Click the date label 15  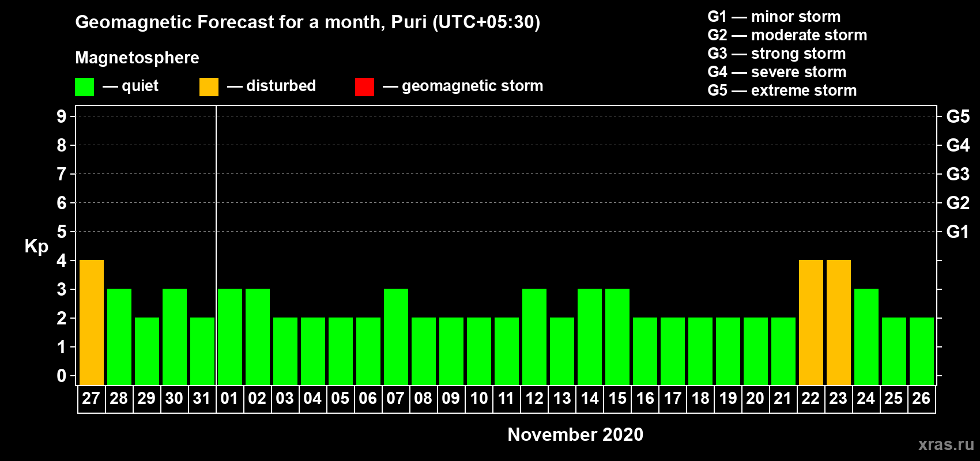click(x=617, y=399)
